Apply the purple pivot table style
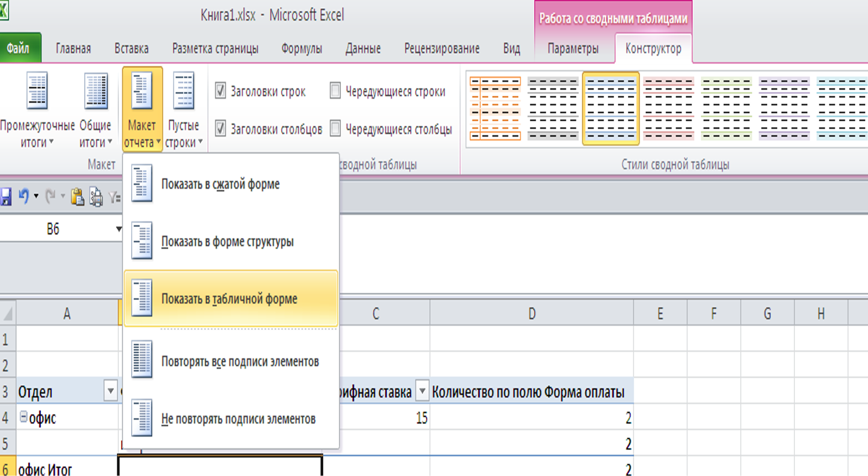The width and height of the screenshot is (868, 476). pos(784,108)
